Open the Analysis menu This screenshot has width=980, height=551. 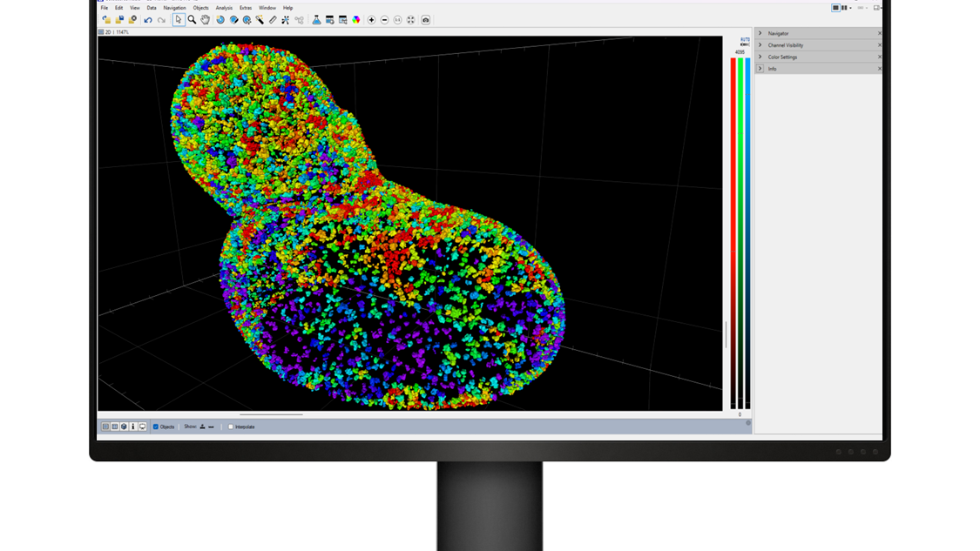point(224,8)
